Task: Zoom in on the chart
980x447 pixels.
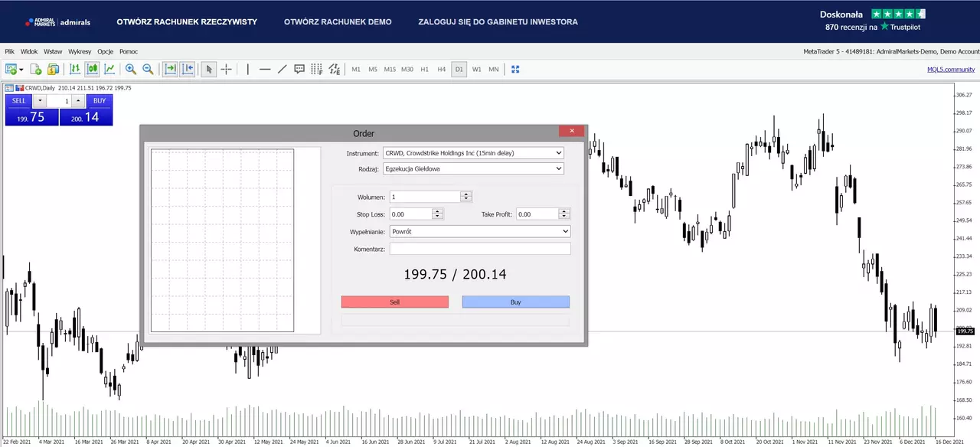Action: [131, 69]
